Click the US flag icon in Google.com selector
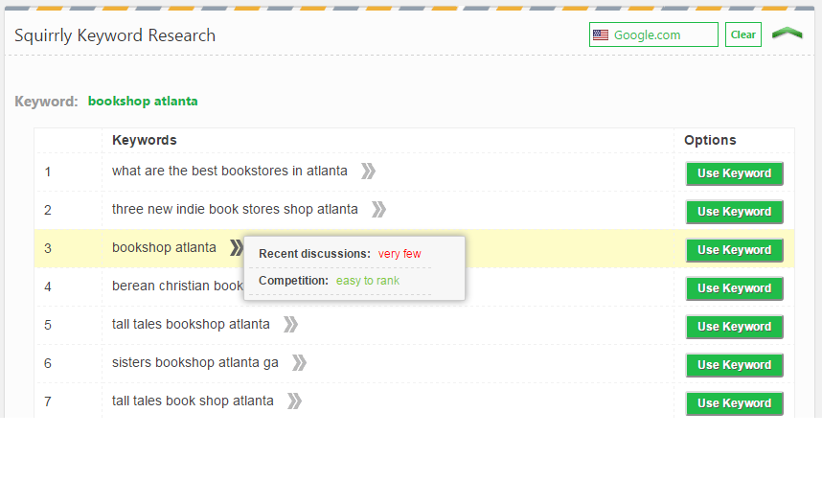This screenshot has width=822, height=504. pos(601,35)
